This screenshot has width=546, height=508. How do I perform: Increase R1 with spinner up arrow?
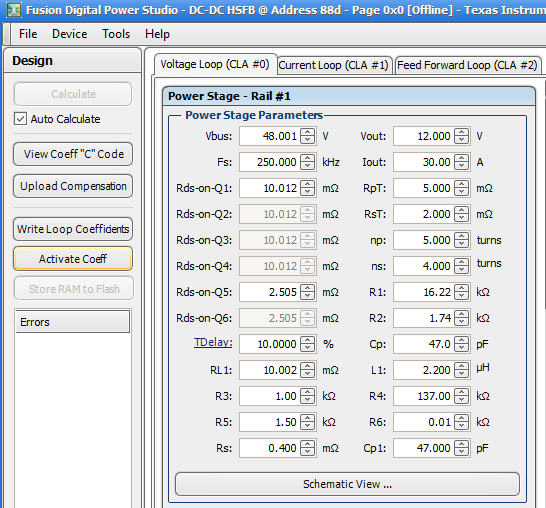coord(461,288)
